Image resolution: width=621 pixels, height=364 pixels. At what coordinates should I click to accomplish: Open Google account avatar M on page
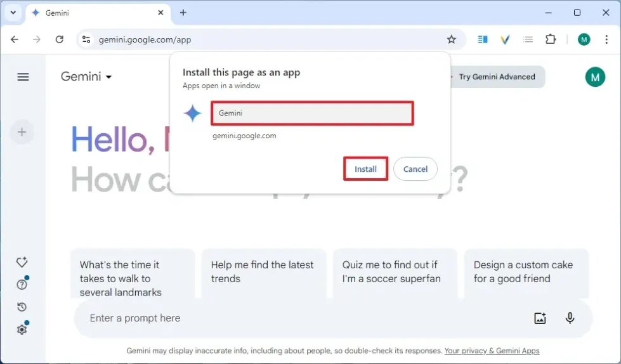[x=595, y=77]
